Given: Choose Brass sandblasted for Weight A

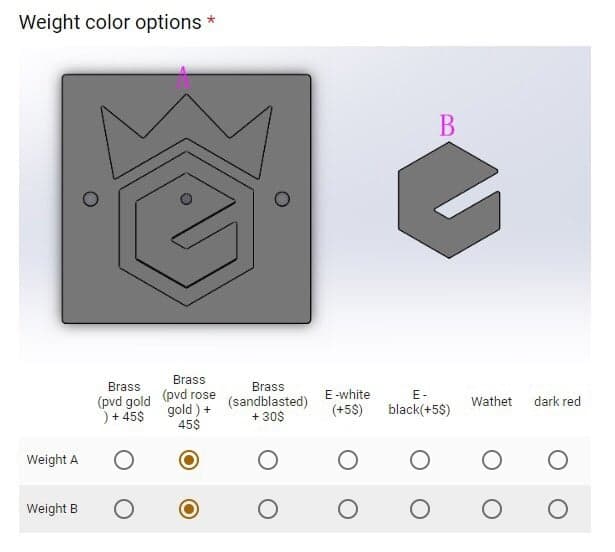Looking at the screenshot, I should point(268,460).
